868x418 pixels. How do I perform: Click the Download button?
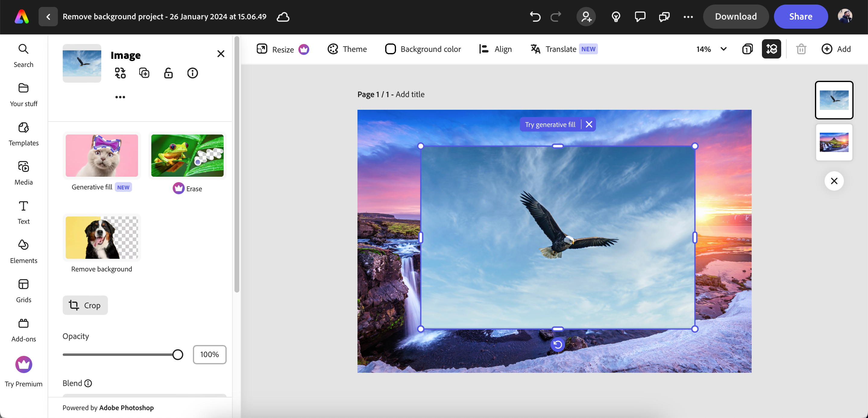736,16
